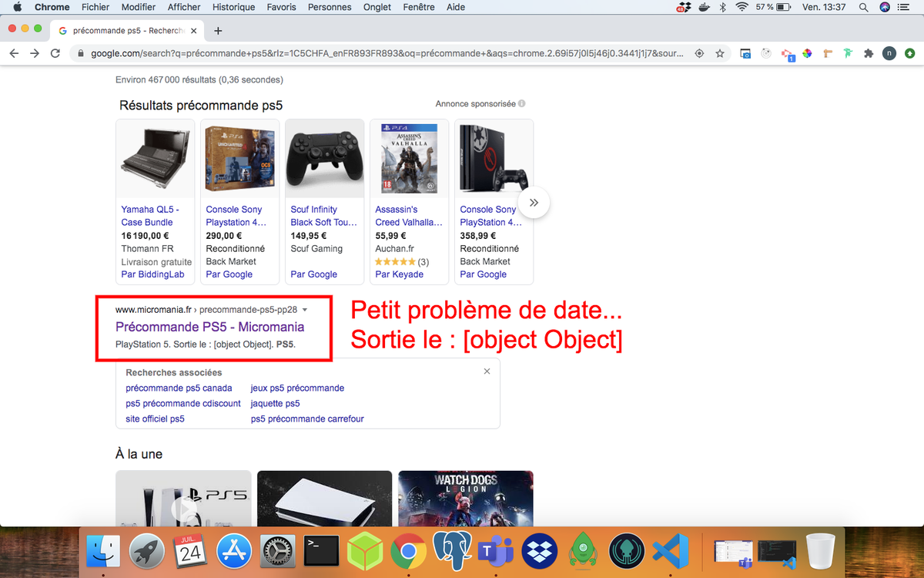Click 'ps5 précommande cdiscount' related search

coord(183,404)
